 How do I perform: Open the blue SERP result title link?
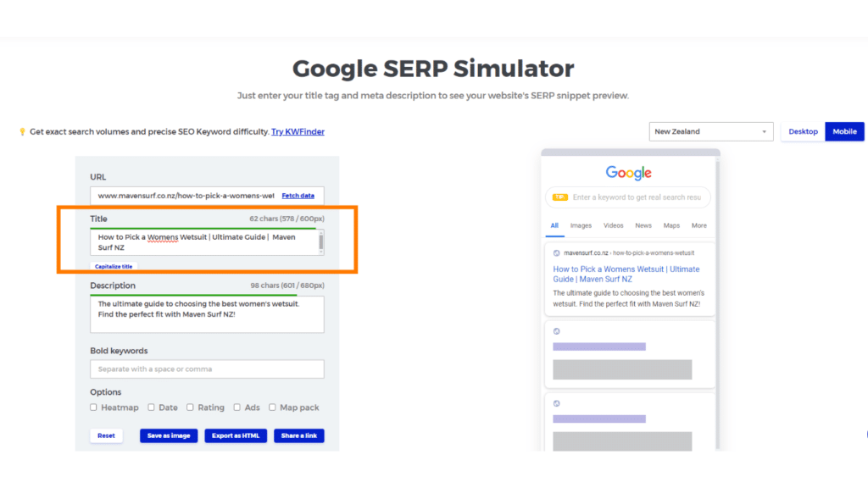(x=626, y=274)
